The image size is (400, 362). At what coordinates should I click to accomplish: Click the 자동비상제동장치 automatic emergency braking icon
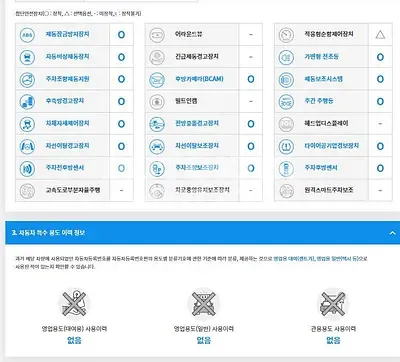tap(27, 57)
